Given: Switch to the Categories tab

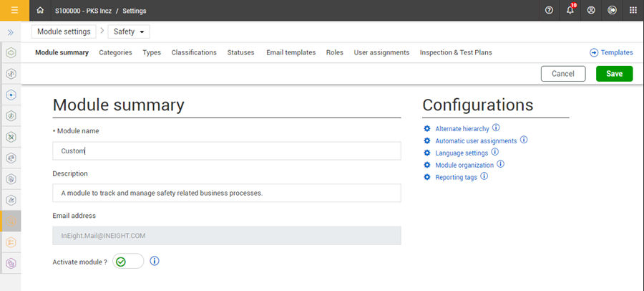Looking at the screenshot, I should click(115, 52).
